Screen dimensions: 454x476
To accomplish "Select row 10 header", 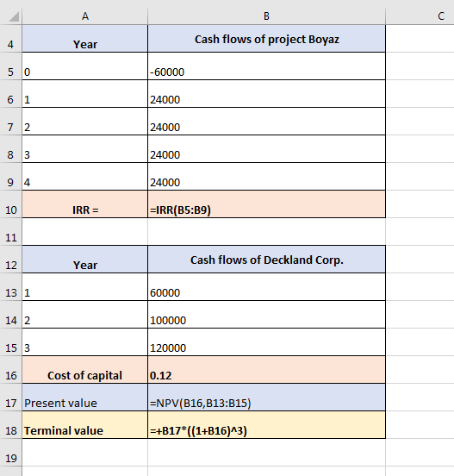I will click(x=11, y=204).
